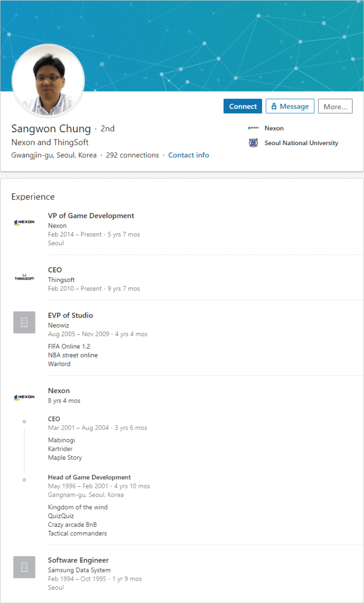Click the Seoul National University crest icon
This screenshot has height=603, width=364.
pyautogui.click(x=254, y=143)
